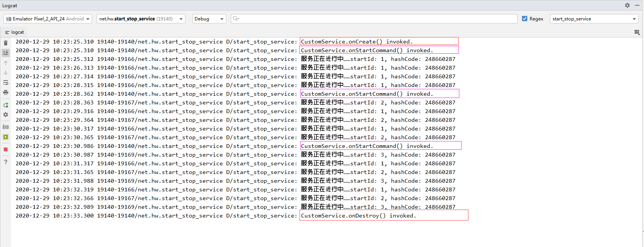This screenshot has width=644, height=247.
Task: Open help with the question mark icon
Action: (6, 162)
